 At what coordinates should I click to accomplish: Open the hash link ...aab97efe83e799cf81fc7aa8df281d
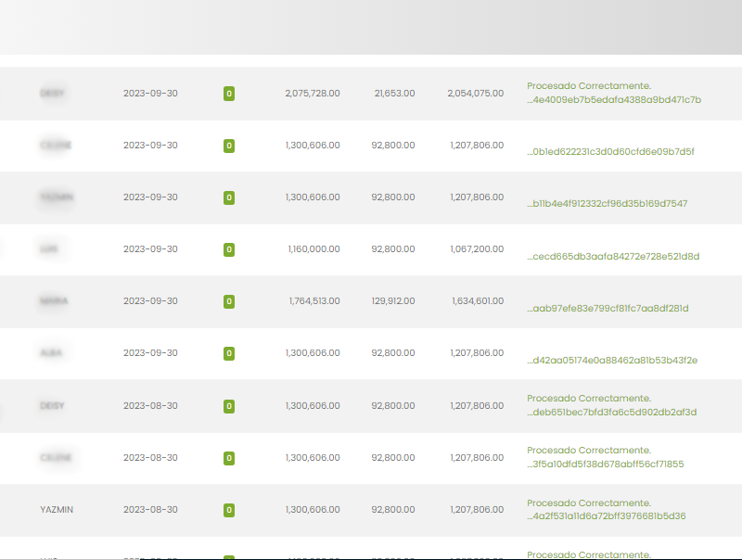click(608, 308)
